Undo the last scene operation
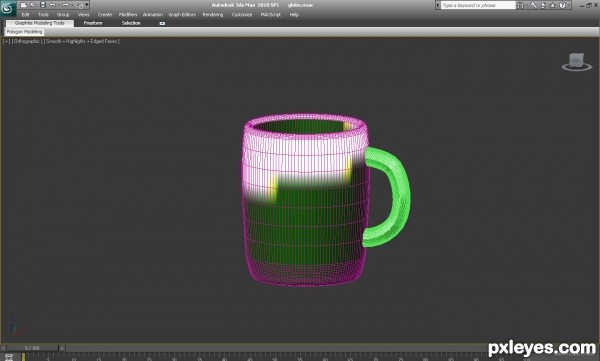This screenshot has width=600, height=361. (x=52, y=5)
